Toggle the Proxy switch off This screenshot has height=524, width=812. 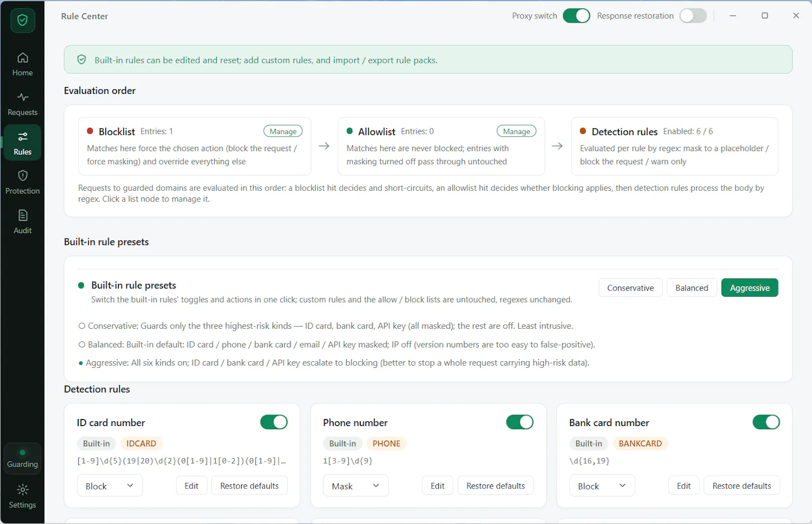pyautogui.click(x=576, y=16)
